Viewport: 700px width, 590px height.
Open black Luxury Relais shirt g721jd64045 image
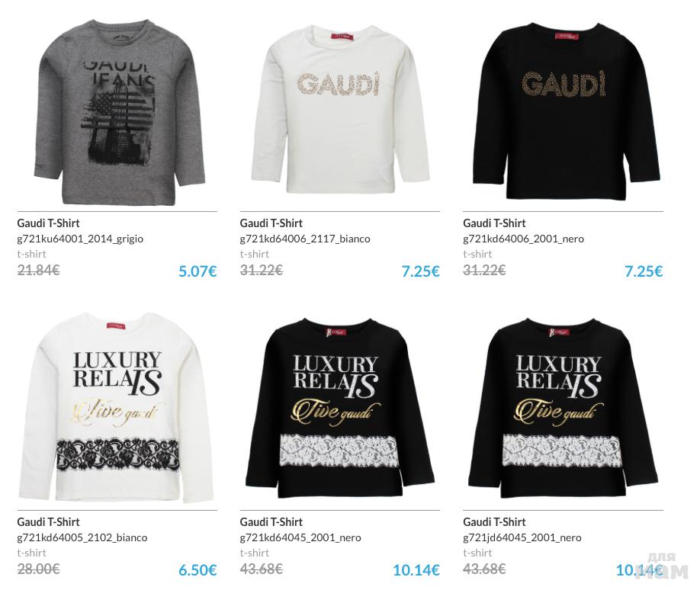[564, 409]
